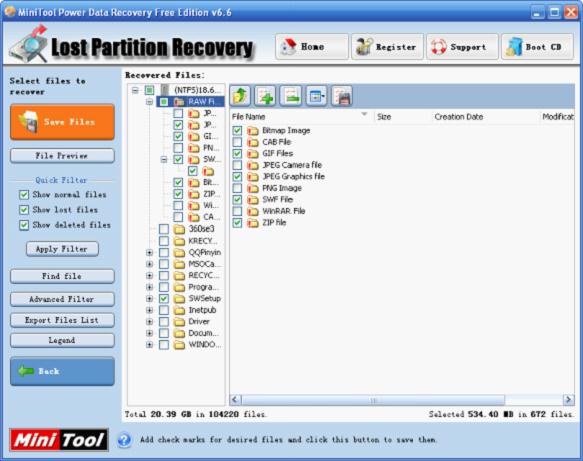583x461 pixels.
Task: Click the horizontal scrollbar right arrow
Action: click(x=568, y=400)
